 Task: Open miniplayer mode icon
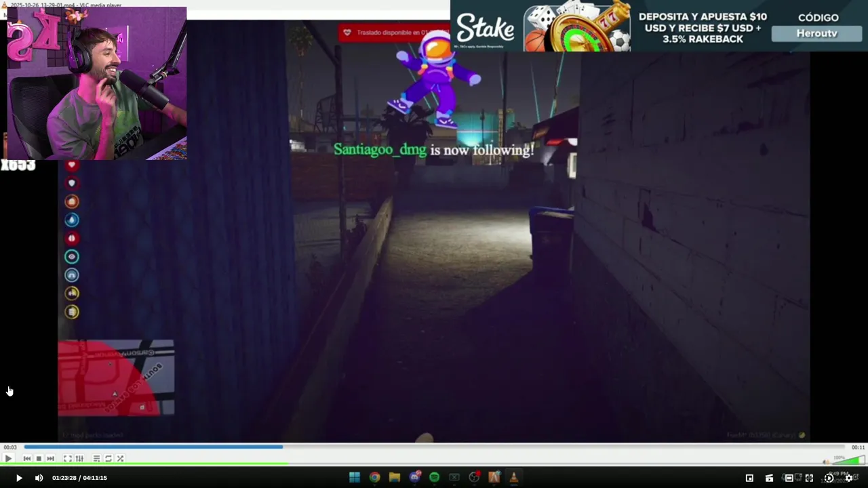749,478
